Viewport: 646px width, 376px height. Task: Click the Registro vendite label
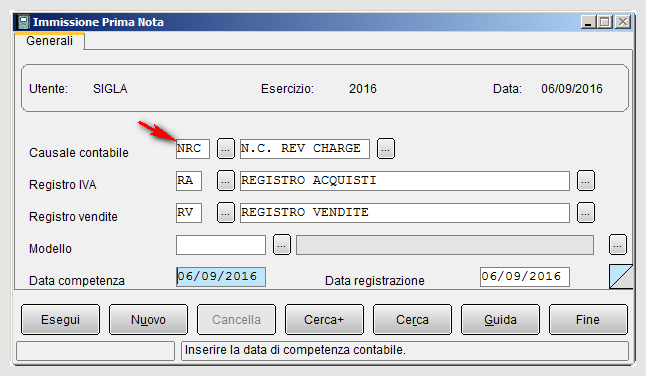pos(73,217)
